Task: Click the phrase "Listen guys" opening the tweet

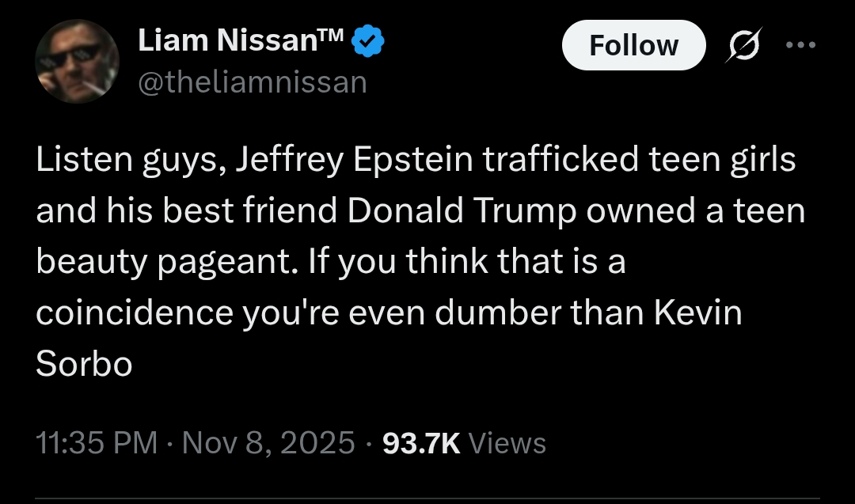Action: (x=125, y=161)
